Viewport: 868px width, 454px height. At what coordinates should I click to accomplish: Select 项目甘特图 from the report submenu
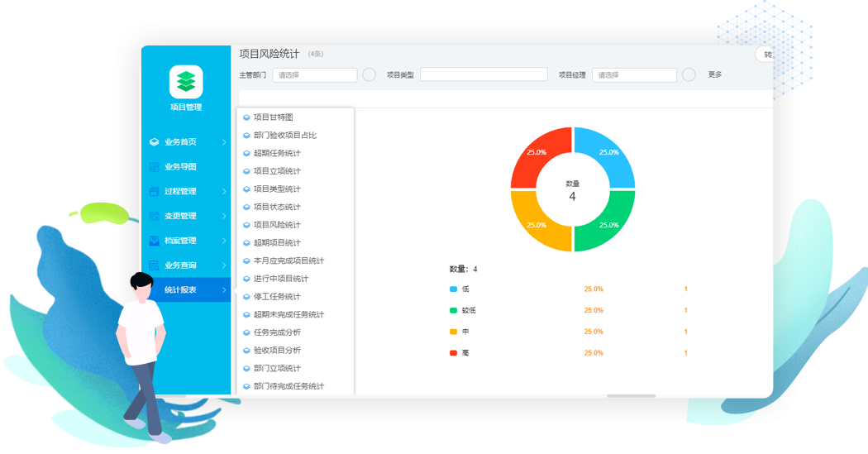[273, 117]
